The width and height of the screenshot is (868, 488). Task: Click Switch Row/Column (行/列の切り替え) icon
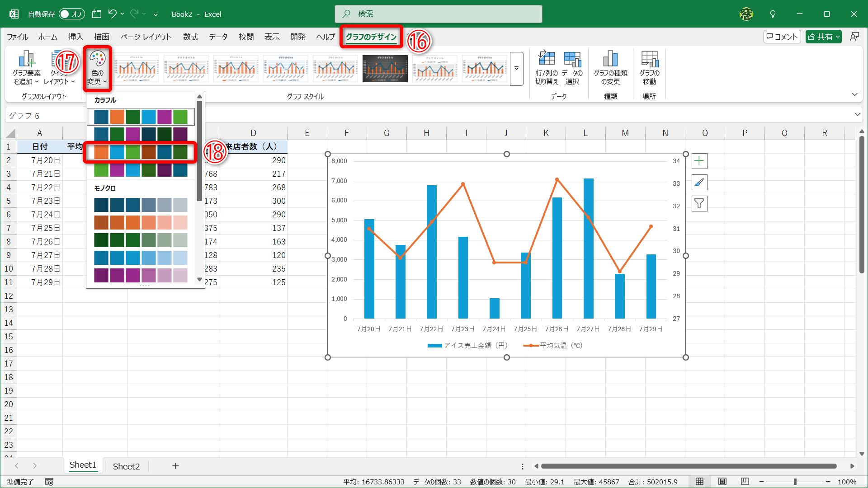547,60
